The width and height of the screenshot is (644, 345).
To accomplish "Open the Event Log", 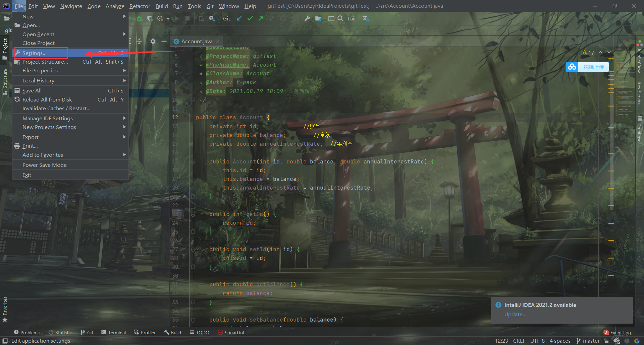I will tap(617, 333).
